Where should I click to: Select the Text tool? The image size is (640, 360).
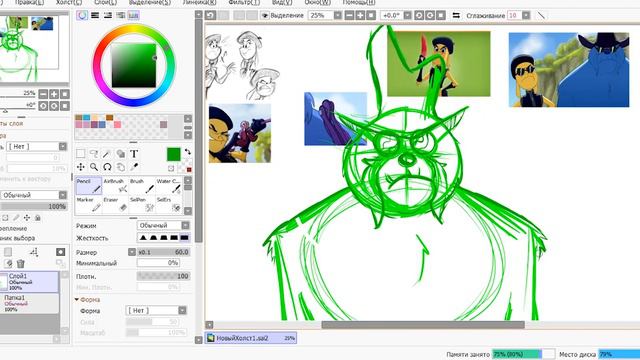(x=134, y=153)
